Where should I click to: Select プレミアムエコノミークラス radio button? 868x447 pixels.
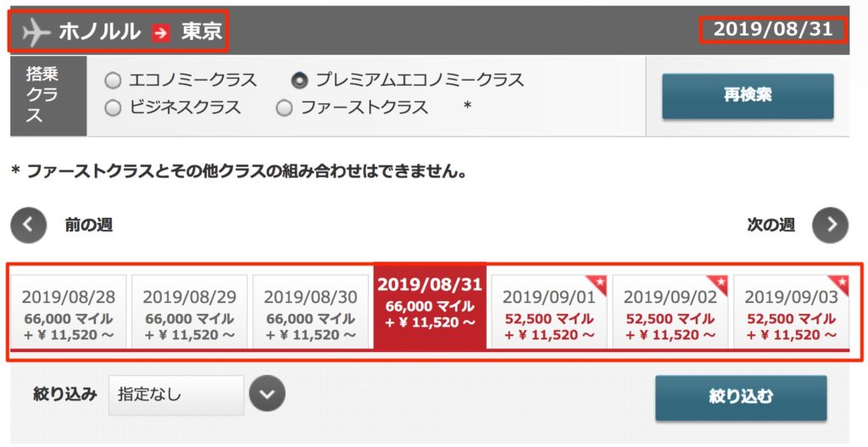click(x=299, y=81)
